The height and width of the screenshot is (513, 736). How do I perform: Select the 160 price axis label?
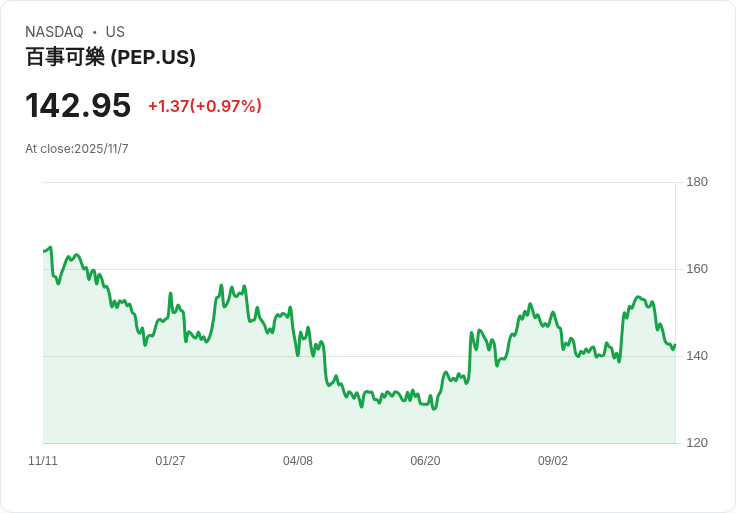point(697,269)
